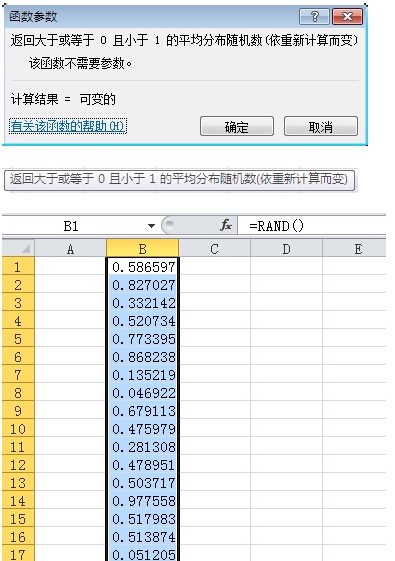395x561 pixels.
Task: Select row 7 header
Action: [x=18, y=374]
